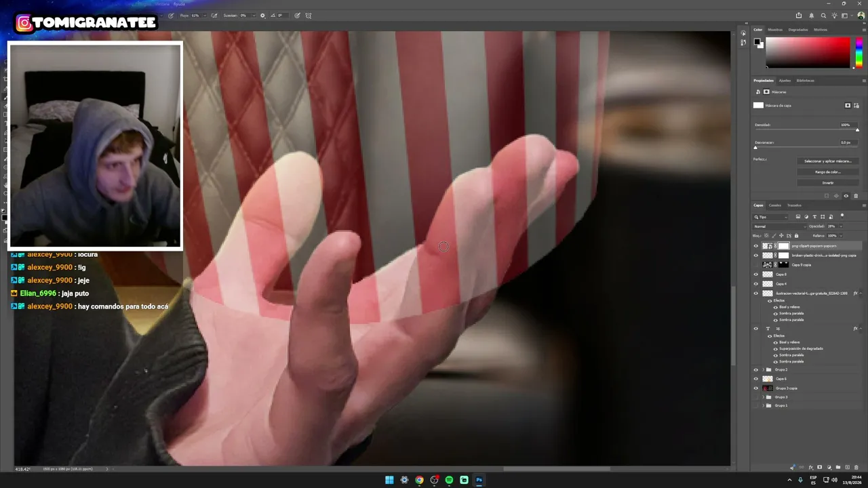Viewport: 868px width, 488px height.
Task: Open the Ajustes tab
Action: pos(785,81)
